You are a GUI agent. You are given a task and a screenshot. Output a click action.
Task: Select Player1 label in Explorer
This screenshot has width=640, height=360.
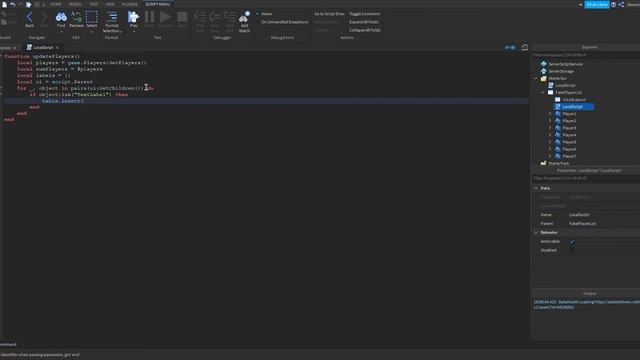click(x=569, y=114)
